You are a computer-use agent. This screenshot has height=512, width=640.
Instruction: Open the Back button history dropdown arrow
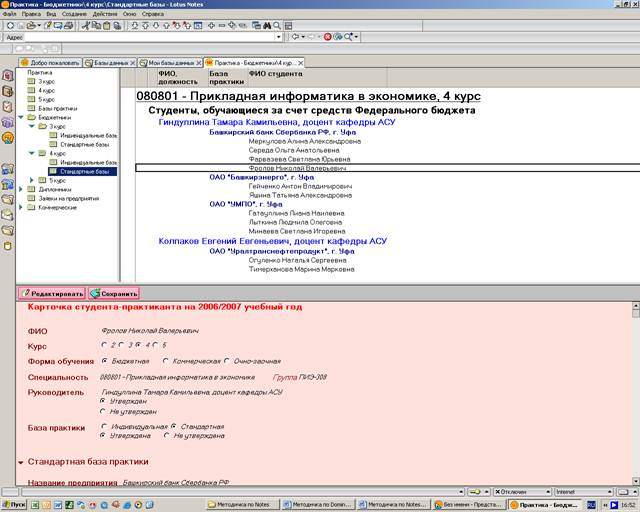tap(303, 37)
